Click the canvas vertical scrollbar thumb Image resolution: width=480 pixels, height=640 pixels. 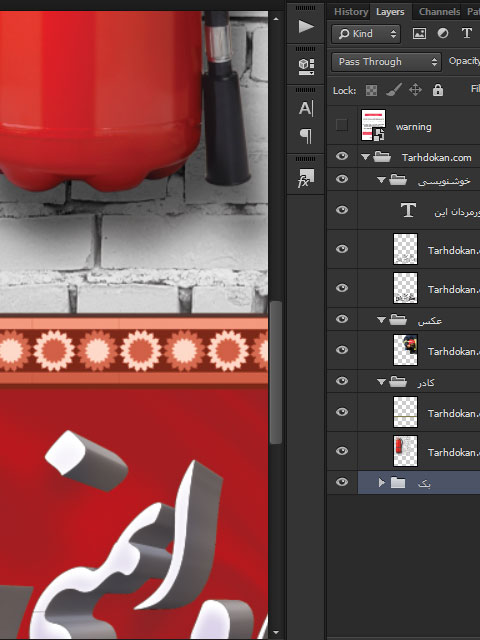(276, 372)
